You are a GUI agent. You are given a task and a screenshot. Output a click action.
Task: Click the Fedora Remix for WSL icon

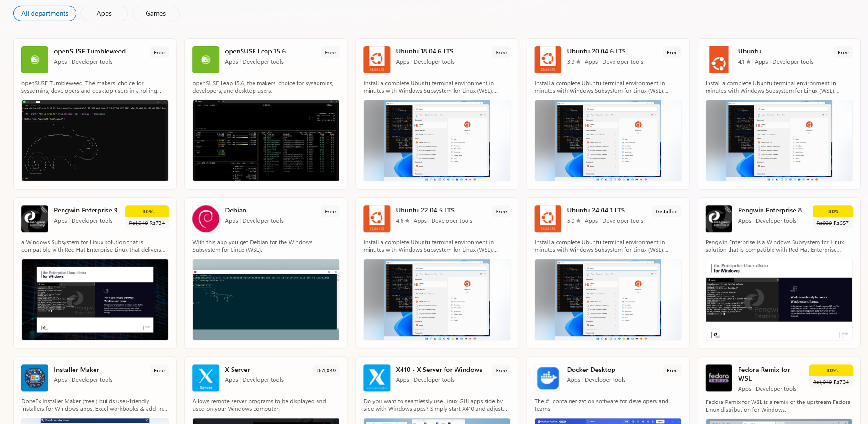pos(719,378)
